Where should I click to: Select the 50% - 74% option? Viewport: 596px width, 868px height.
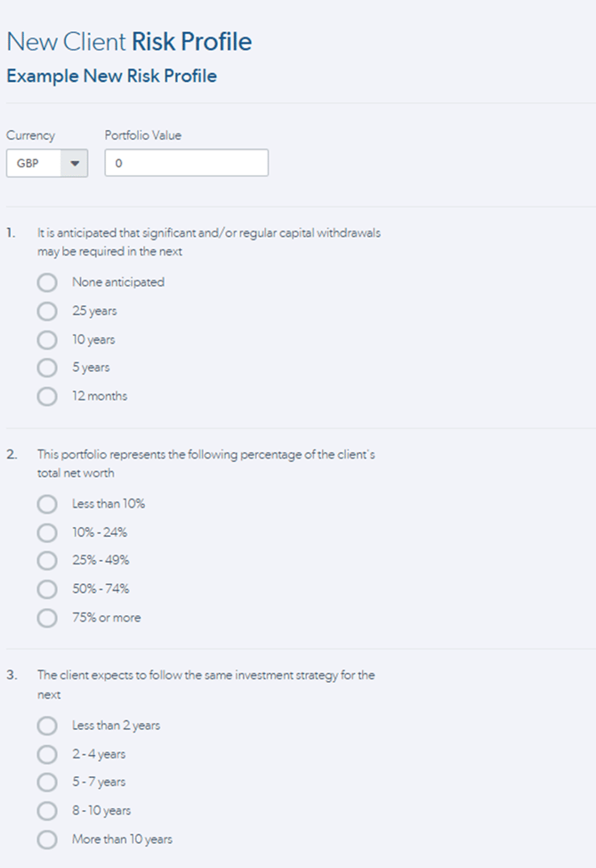click(x=47, y=589)
